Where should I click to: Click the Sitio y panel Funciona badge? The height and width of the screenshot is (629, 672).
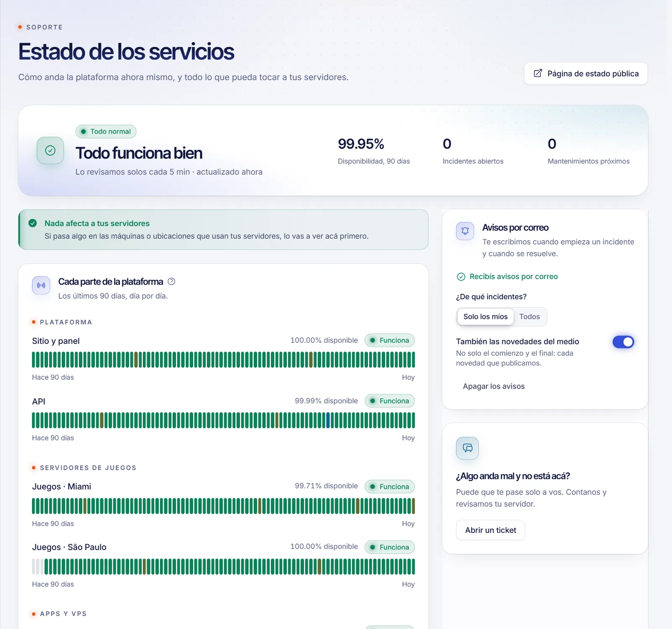[x=390, y=340]
